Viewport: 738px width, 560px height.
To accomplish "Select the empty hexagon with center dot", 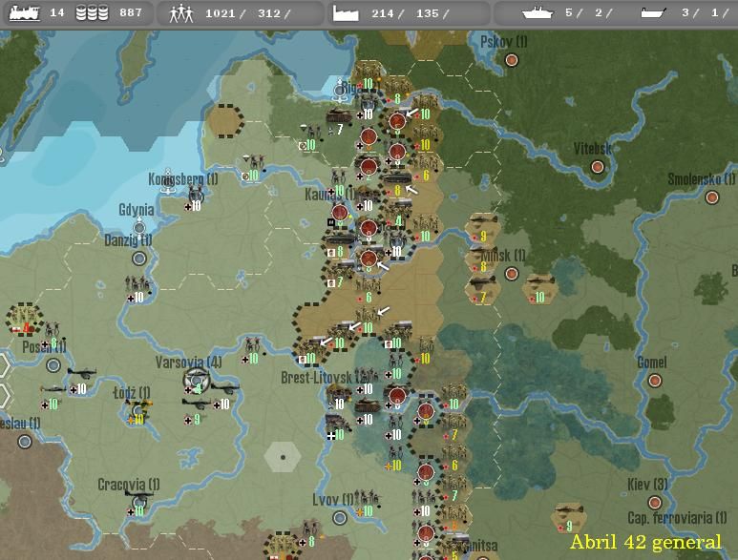I will pyautogui.click(x=283, y=457).
